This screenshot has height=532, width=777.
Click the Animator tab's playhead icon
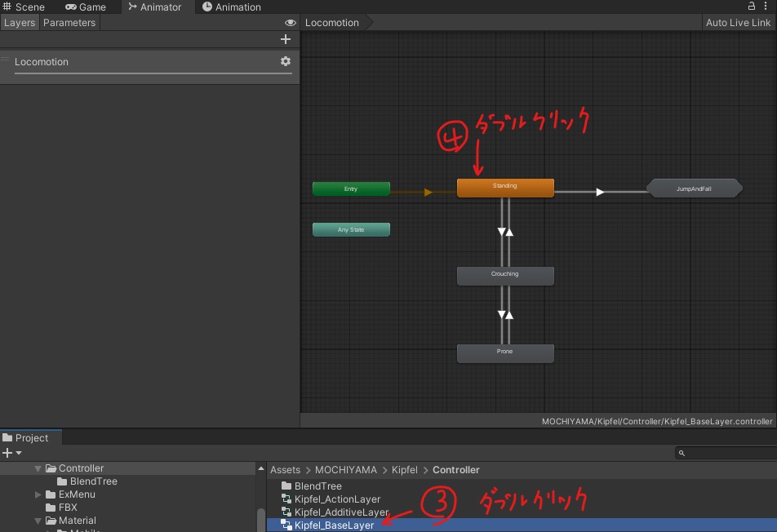[x=133, y=7]
